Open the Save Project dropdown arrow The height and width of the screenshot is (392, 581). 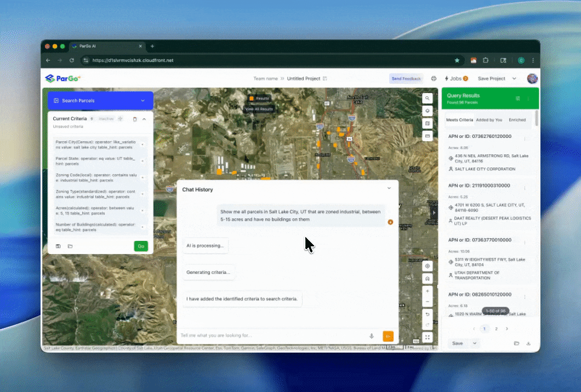tap(514, 79)
